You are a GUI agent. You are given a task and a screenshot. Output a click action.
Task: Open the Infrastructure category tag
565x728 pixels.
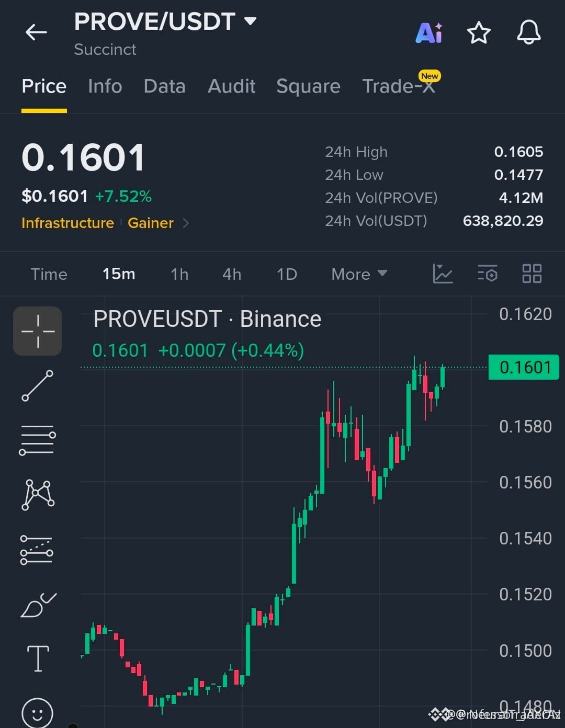click(x=67, y=223)
